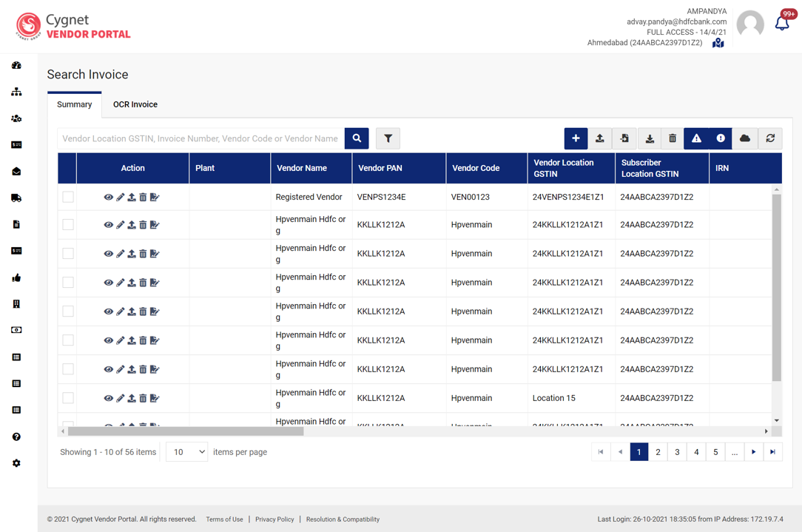Screen dimensions: 802x532
Task: Open Settings from the bottom of sidebar
Action: click(x=16, y=463)
